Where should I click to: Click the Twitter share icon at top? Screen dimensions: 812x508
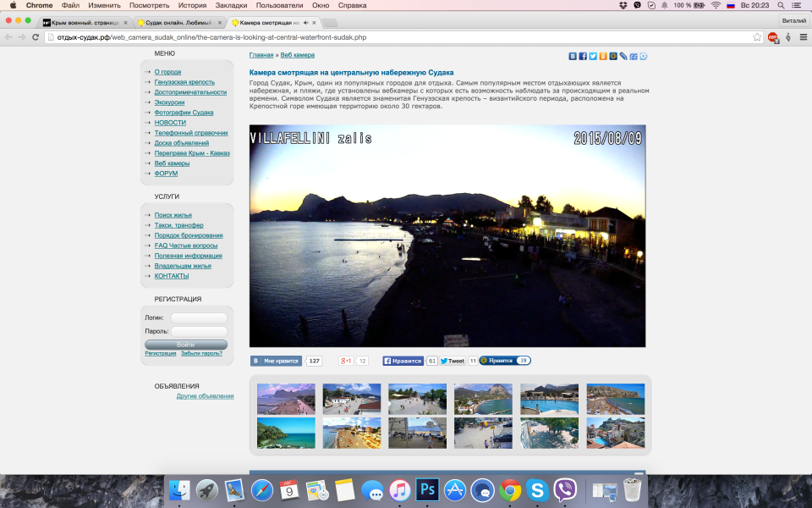(x=593, y=56)
